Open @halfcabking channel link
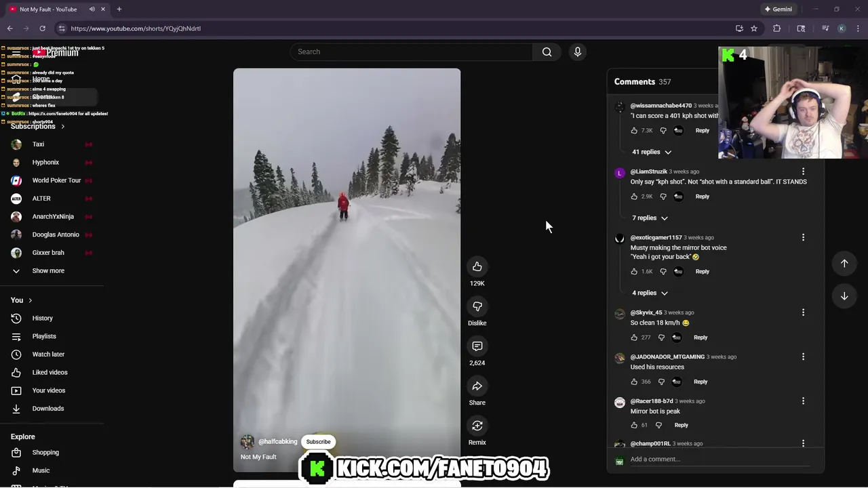 pos(278,441)
